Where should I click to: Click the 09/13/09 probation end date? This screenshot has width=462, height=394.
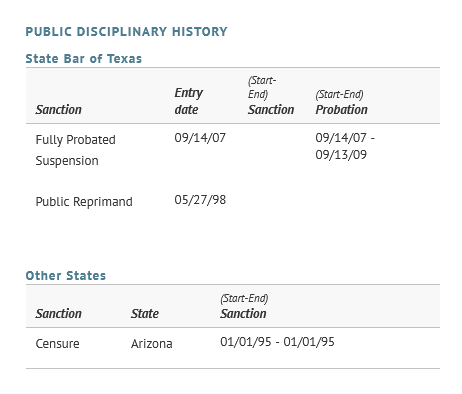pos(341,155)
